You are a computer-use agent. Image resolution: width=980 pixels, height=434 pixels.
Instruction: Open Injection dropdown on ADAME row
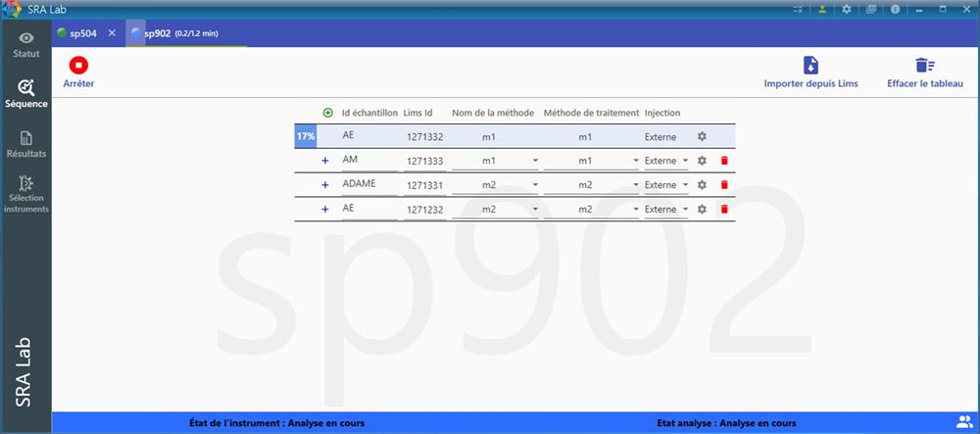click(685, 185)
